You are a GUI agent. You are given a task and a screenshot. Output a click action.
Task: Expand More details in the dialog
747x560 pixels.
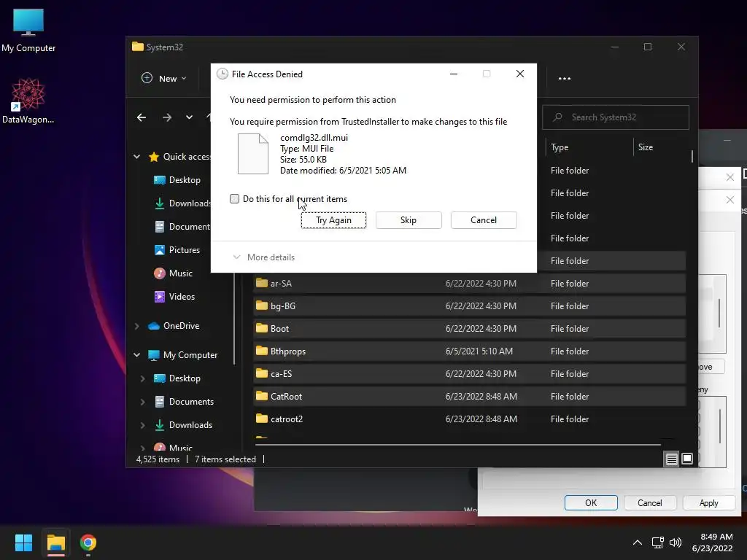pos(263,257)
